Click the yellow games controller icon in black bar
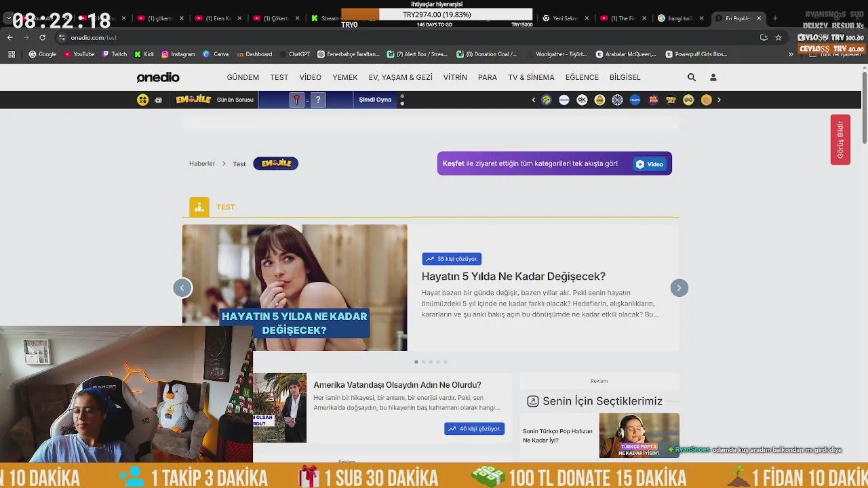Image resolution: width=868 pixels, height=488 pixels. (142, 100)
